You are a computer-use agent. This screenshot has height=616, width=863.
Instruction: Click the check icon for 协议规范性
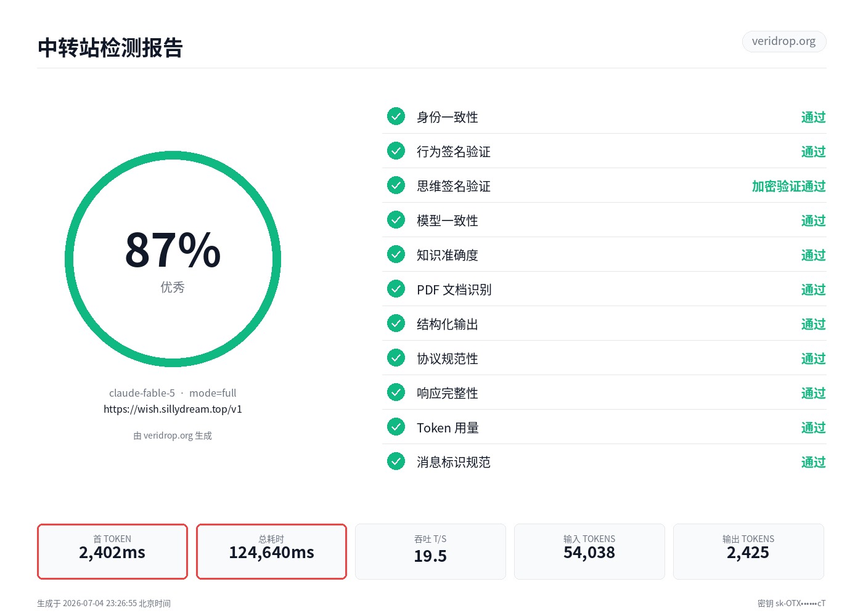coord(396,358)
